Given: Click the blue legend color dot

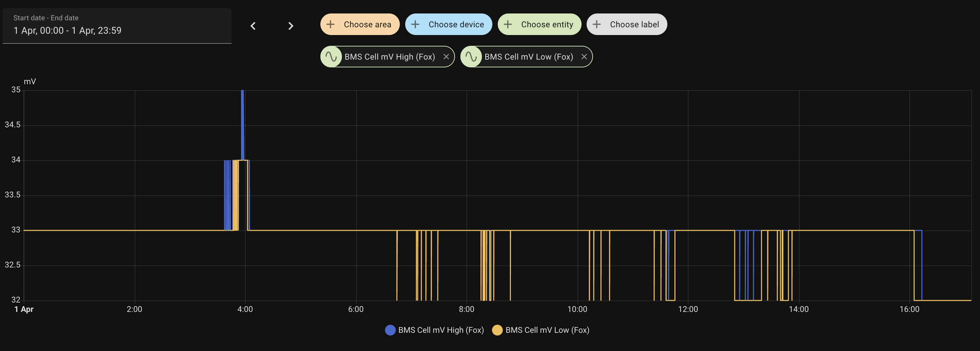Looking at the screenshot, I should tap(390, 330).
